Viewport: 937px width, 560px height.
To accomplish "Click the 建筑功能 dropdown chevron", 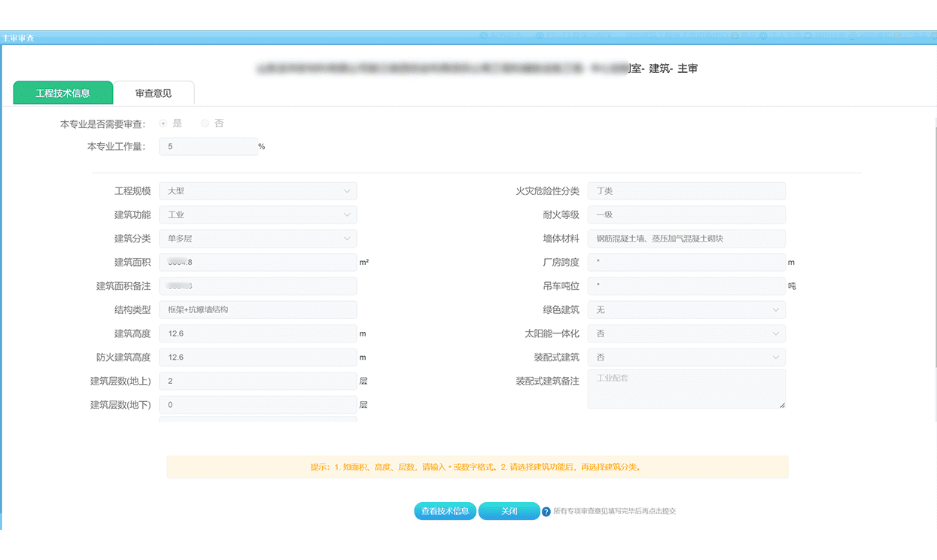I will [347, 215].
